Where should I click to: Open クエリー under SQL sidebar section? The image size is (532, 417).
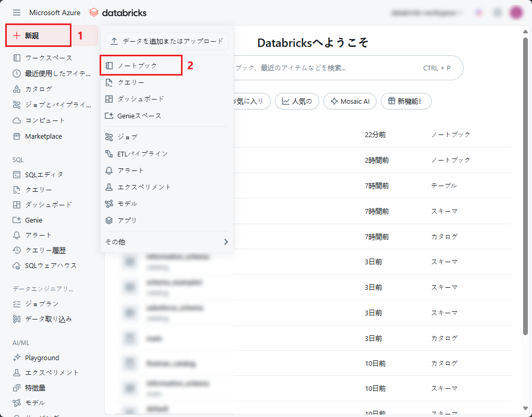point(32,190)
